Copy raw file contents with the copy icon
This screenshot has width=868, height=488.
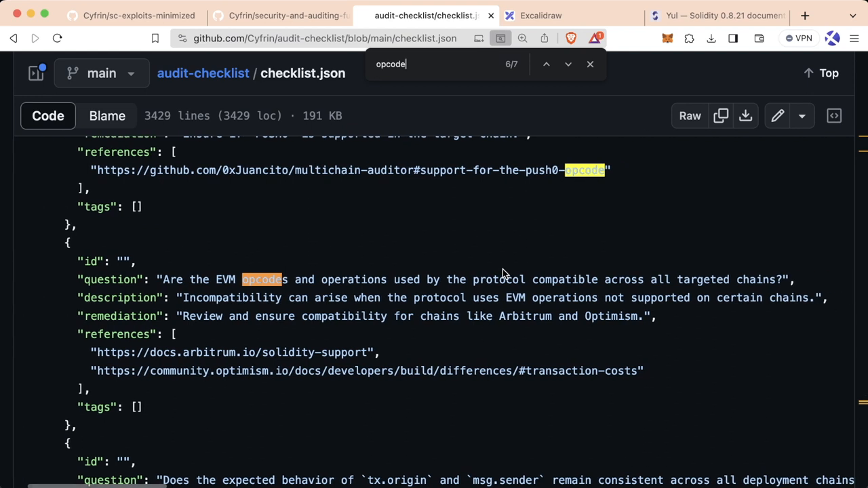tap(721, 115)
